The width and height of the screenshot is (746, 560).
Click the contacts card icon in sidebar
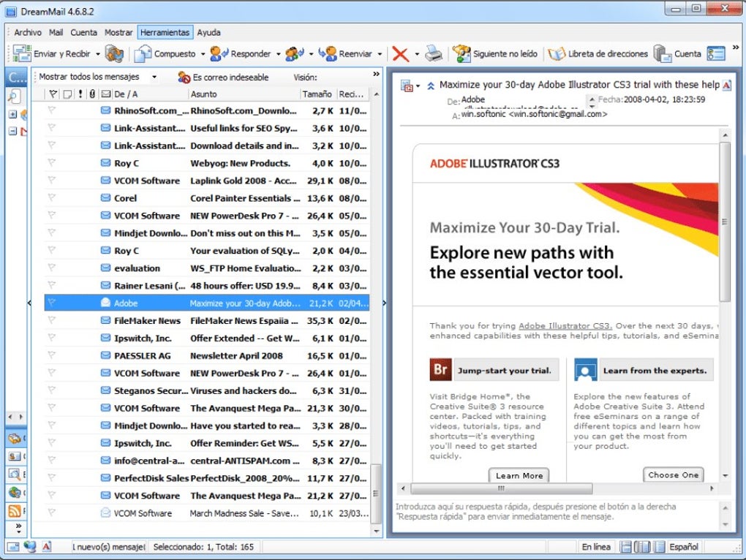pos(15,456)
